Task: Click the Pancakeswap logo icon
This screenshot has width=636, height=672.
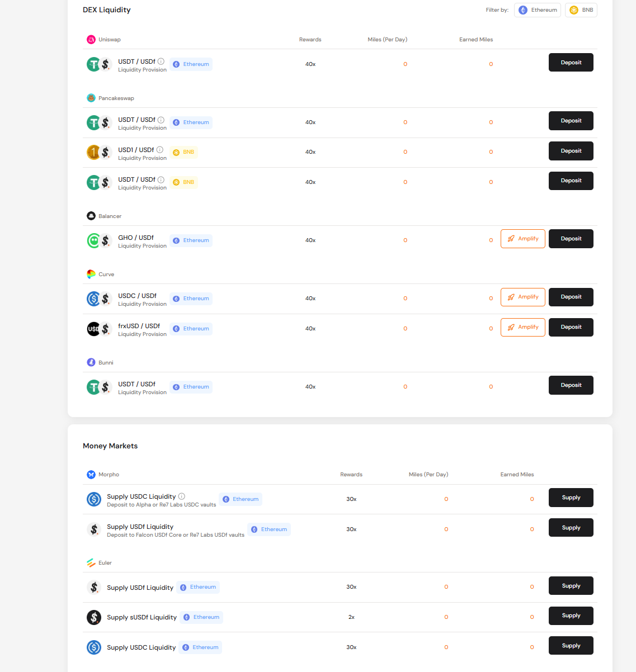Action: (91, 98)
